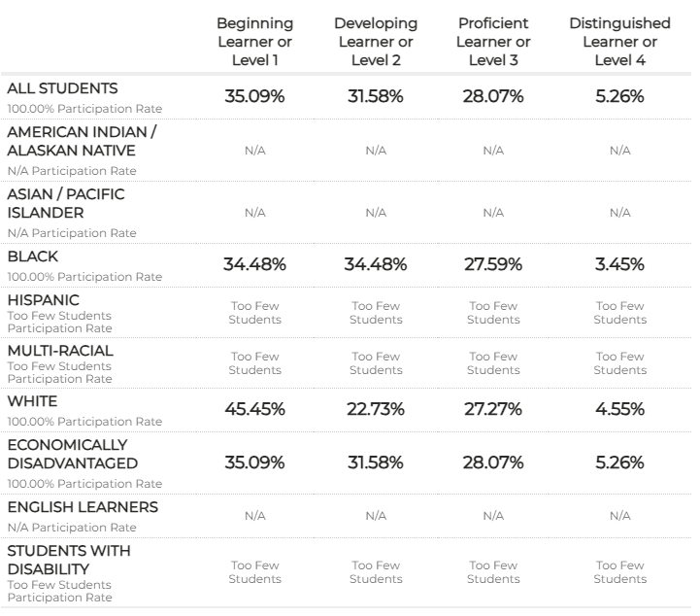This screenshot has height=616, width=700.
Task: Select the Developing Learner or Level 2 header
Action: 376,42
